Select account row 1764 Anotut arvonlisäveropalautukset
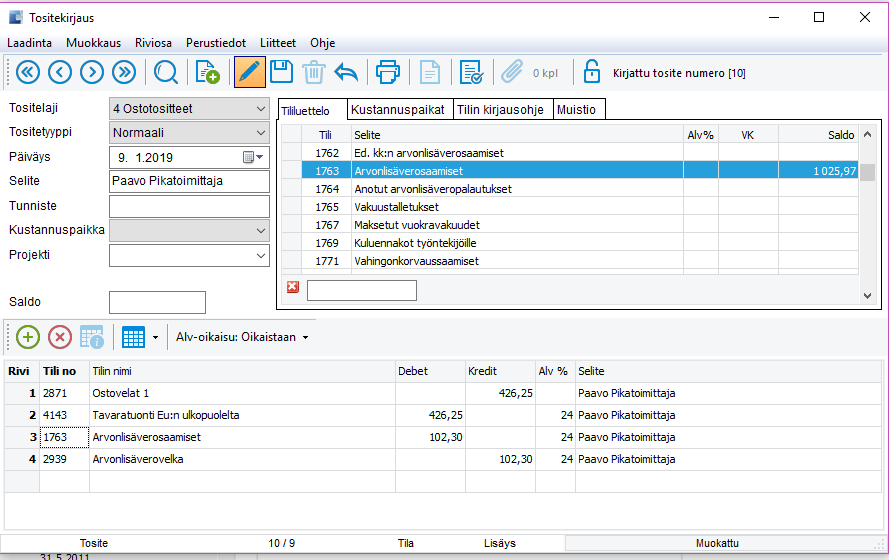 tap(428, 189)
